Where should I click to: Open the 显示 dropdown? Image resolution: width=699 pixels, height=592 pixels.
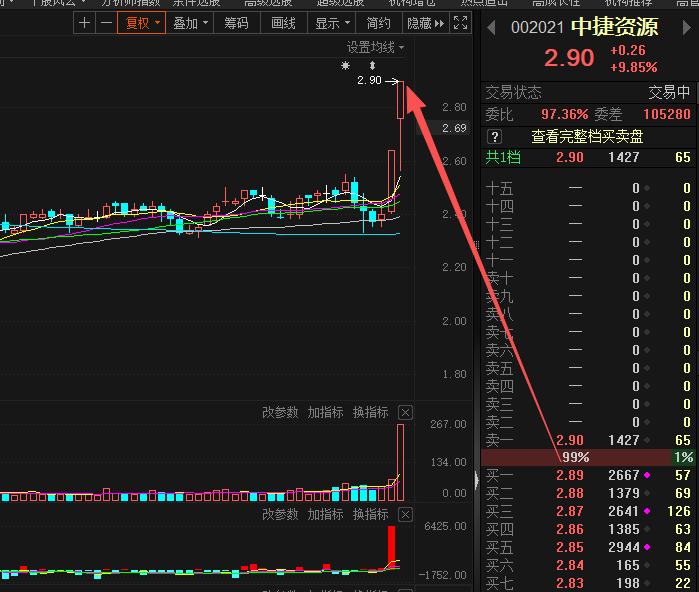[x=331, y=23]
